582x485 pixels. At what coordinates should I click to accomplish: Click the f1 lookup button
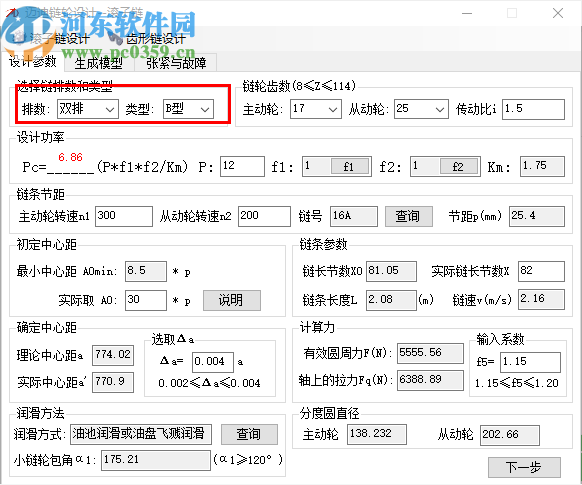point(349,167)
